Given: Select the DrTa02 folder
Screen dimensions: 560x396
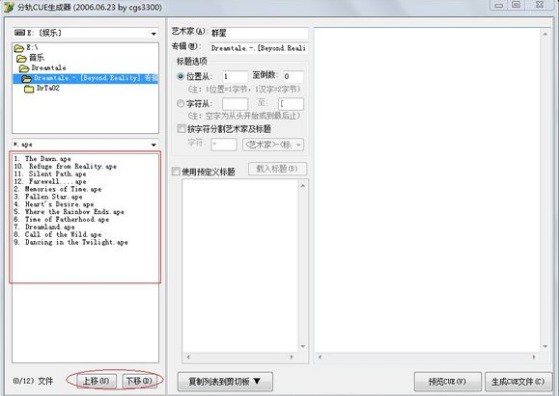Looking at the screenshot, I should [48, 88].
